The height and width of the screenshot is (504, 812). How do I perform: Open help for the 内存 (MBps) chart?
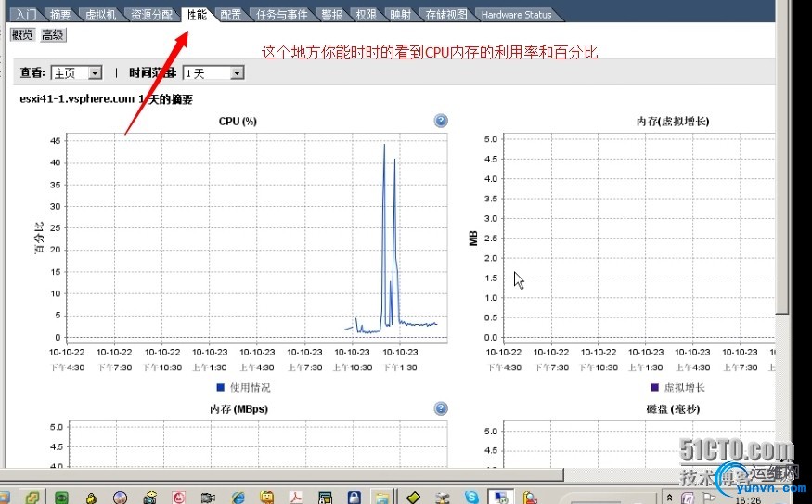[441, 408]
